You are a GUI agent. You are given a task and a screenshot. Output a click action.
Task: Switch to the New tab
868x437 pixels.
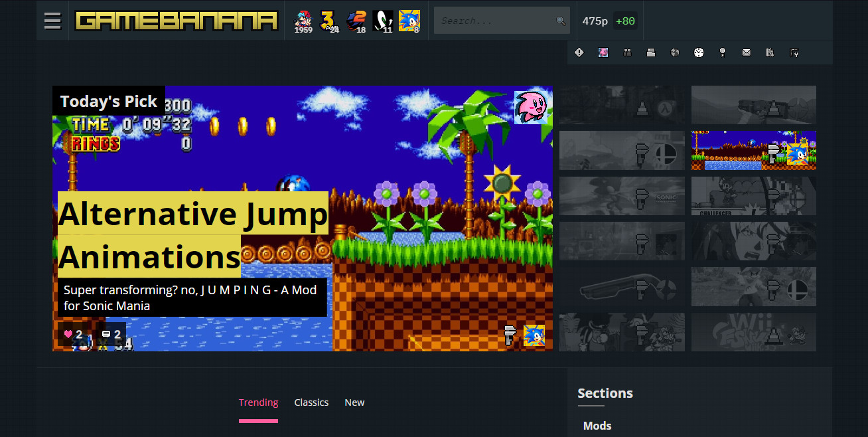354,402
